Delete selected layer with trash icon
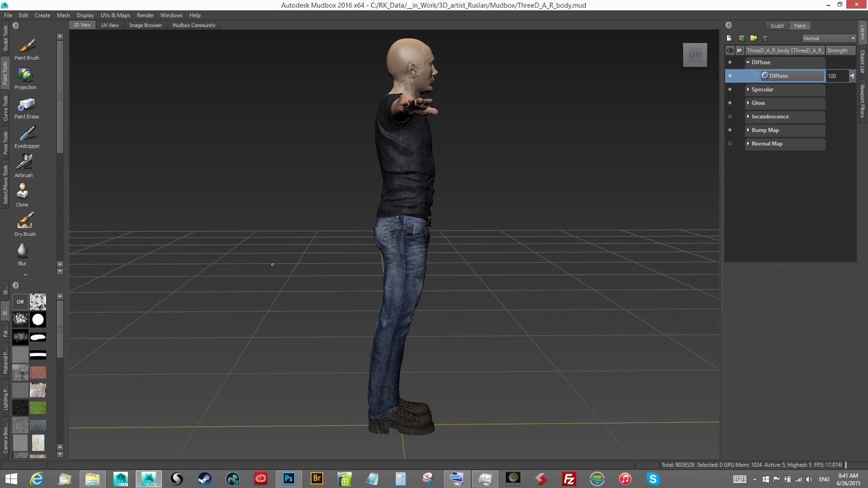Image resolution: width=868 pixels, height=488 pixels. [x=765, y=38]
